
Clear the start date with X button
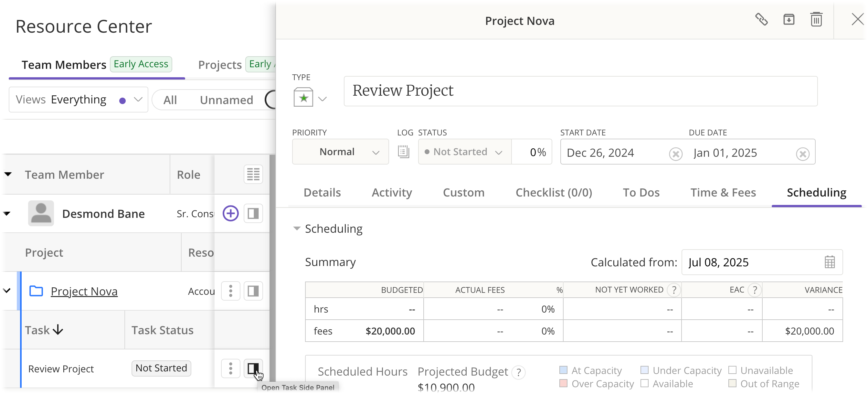click(x=675, y=154)
